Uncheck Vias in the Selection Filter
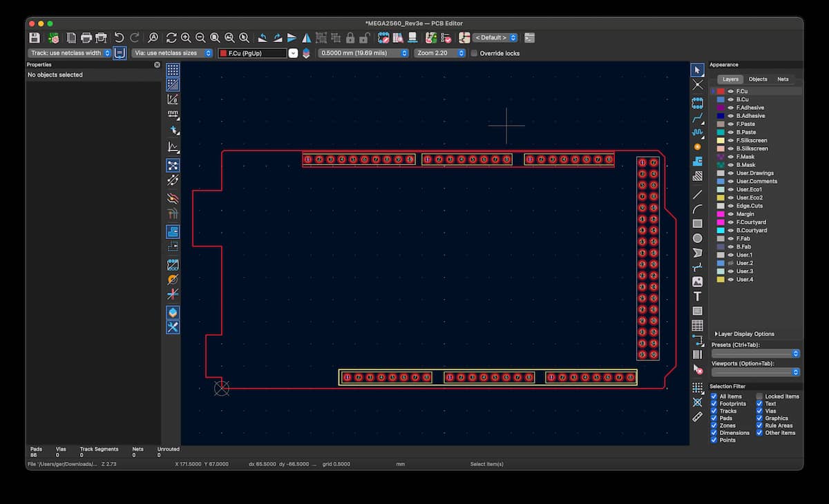Image resolution: width=829 pixels, height=504 pixels. point(760,411)
